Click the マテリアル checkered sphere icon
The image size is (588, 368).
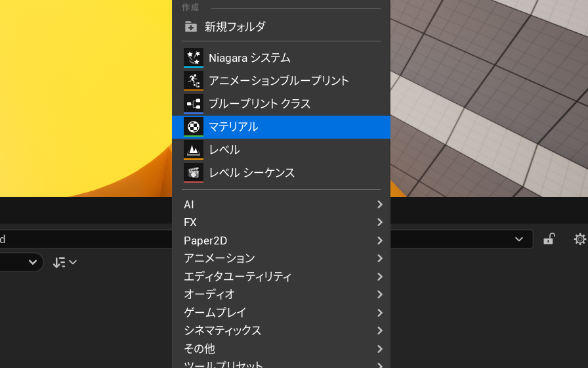(194, 127)
